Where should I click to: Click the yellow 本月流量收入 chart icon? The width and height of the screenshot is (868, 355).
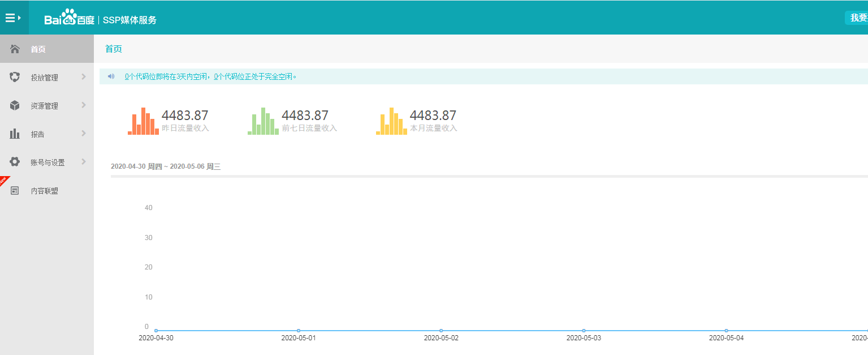tap(391, 121)
